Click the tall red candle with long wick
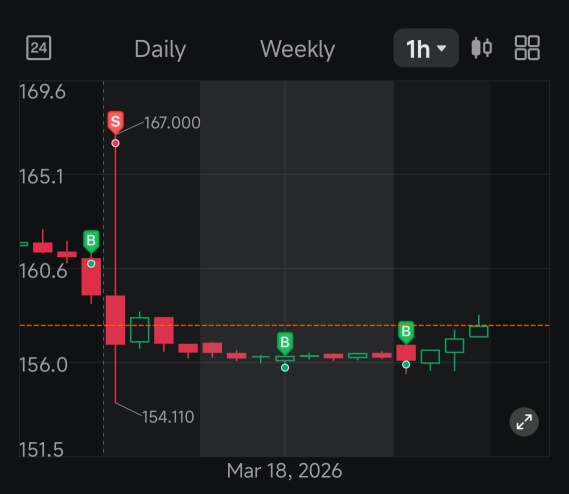The image size is (569, 494). (x=115, y=319)
